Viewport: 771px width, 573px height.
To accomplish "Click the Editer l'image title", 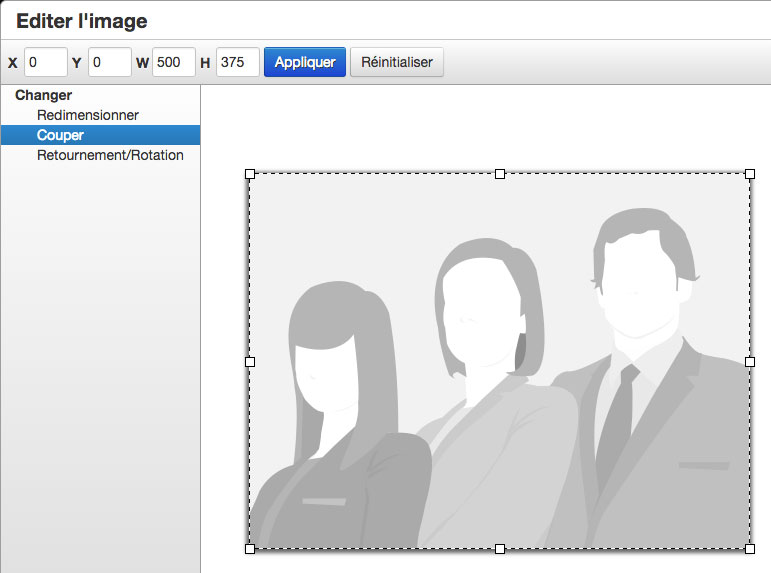I will [82, 21].
